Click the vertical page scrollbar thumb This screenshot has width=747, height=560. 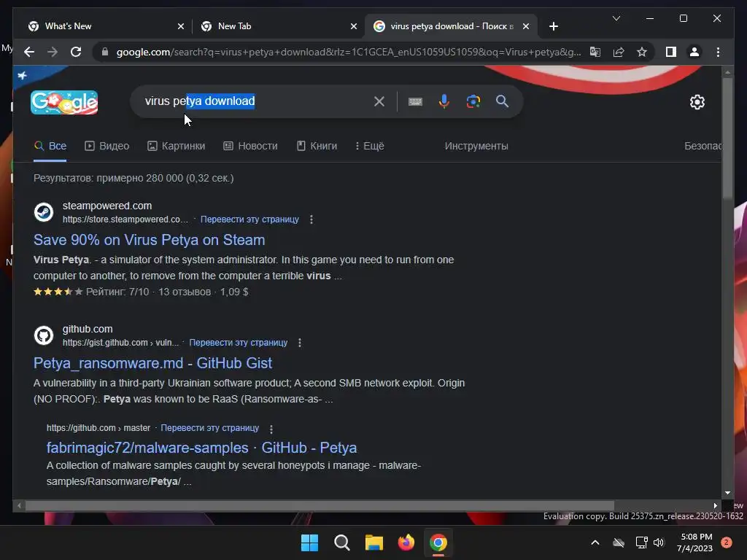tap(727, 138)
